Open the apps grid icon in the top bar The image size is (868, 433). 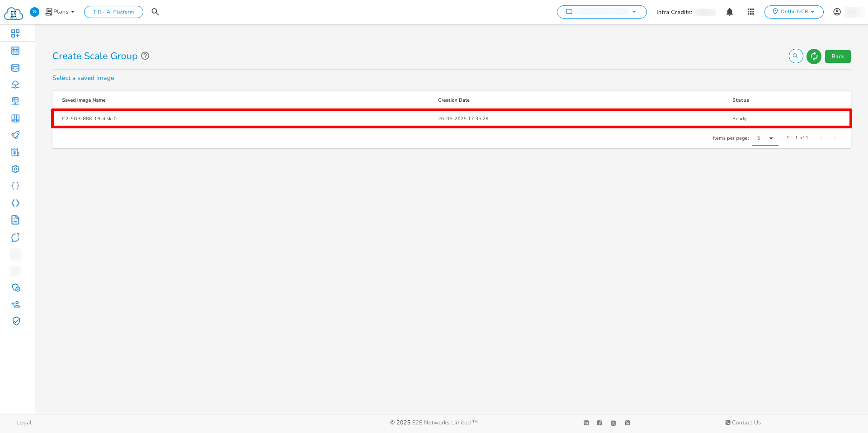click(x=750, y=12)
